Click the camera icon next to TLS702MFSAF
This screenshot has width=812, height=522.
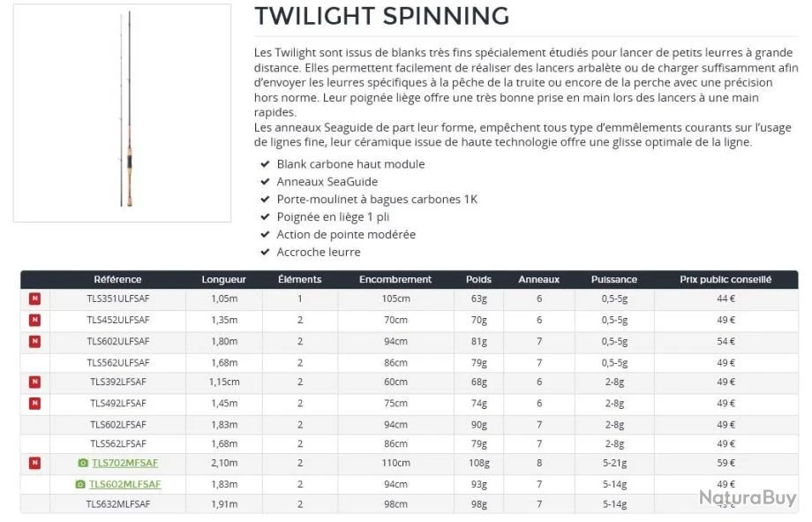point(83,463)
